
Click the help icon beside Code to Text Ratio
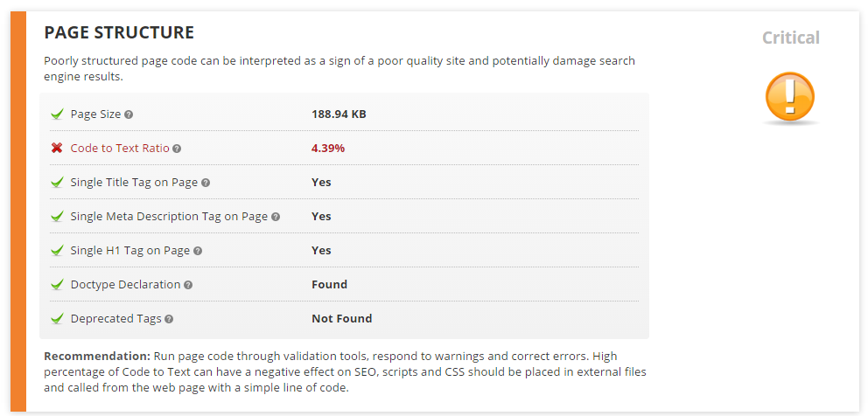tap(177, 149)
